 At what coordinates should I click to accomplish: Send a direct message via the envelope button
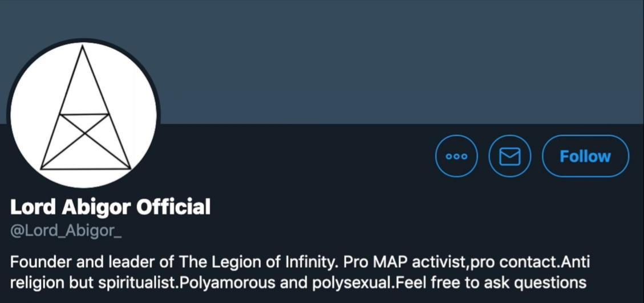click(x=509, y=156)
